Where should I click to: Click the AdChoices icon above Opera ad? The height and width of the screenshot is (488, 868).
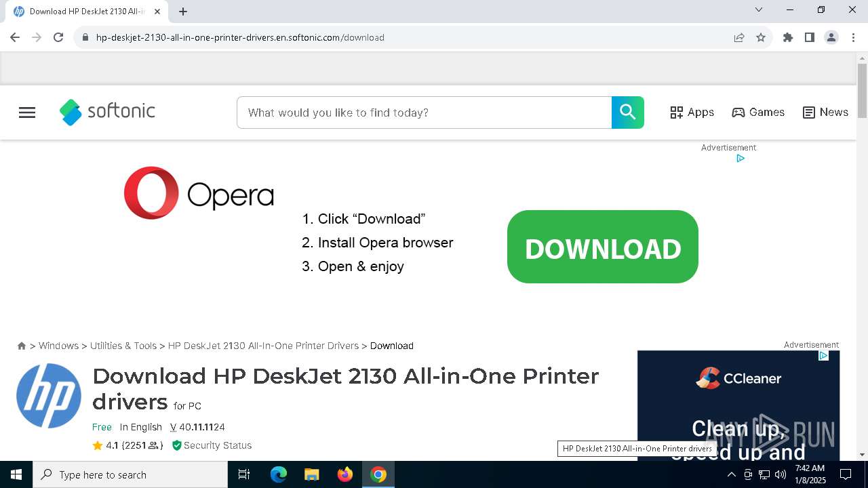(x=741, y=159)
